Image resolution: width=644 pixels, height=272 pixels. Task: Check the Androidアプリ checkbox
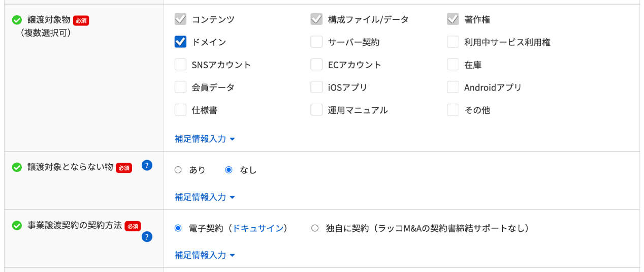[453, 87]
